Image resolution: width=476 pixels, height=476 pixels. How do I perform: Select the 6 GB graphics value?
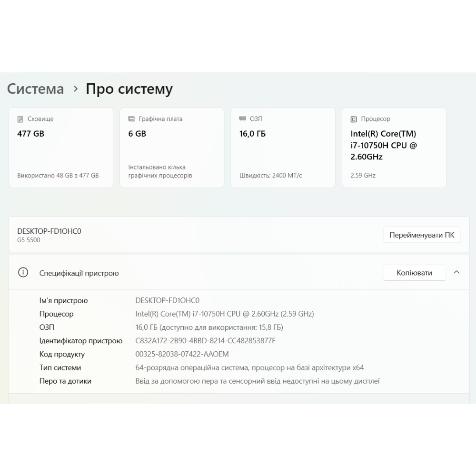coord(137,134)
